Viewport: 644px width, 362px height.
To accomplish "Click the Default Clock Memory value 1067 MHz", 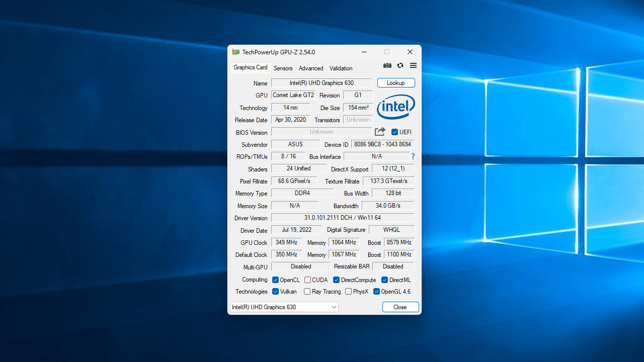I will pyautogui.click(x=344, y=254).
